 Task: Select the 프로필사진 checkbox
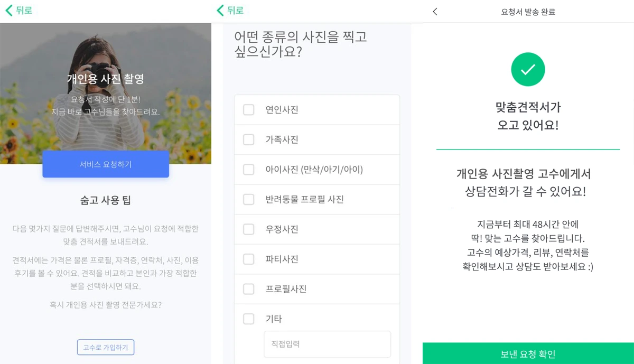248,289
